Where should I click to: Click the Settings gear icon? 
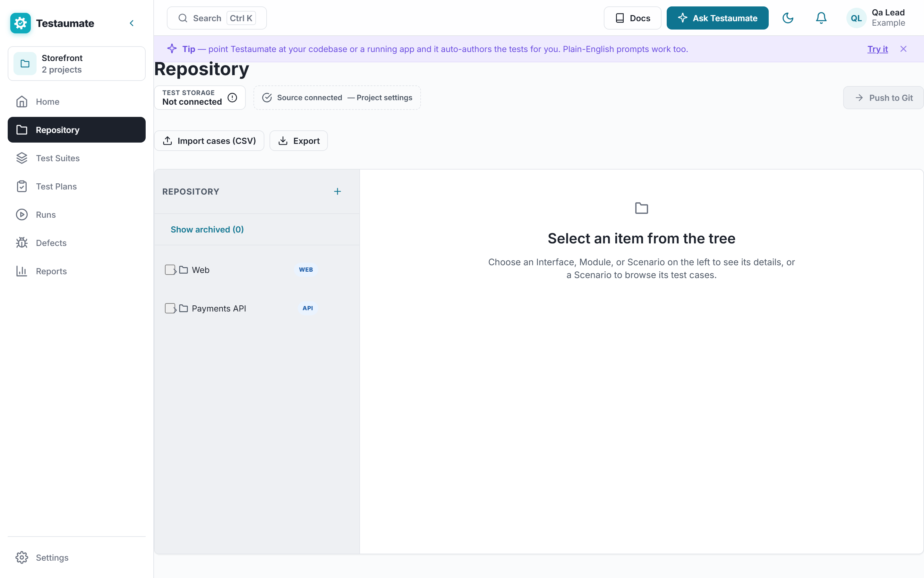[x=22, y=558]
